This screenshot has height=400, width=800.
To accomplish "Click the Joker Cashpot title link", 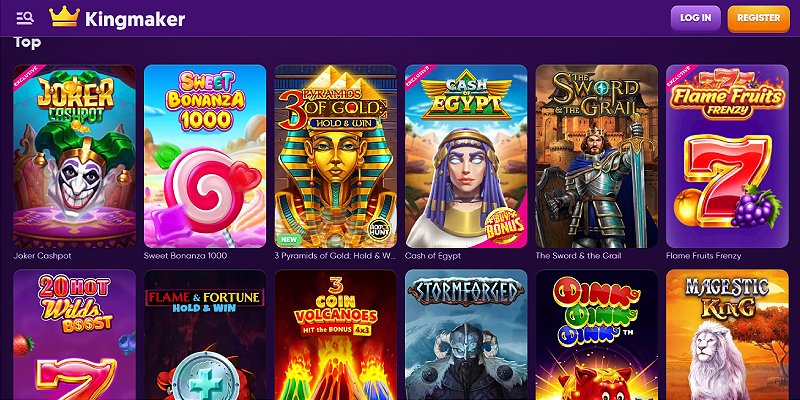I will [x=40, y=256].
